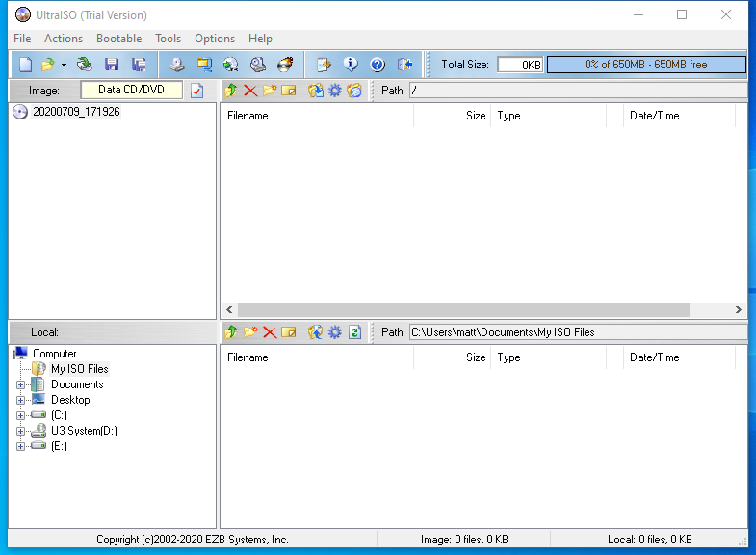Click the Rename icon in the image toolbar

click(289, 91)
